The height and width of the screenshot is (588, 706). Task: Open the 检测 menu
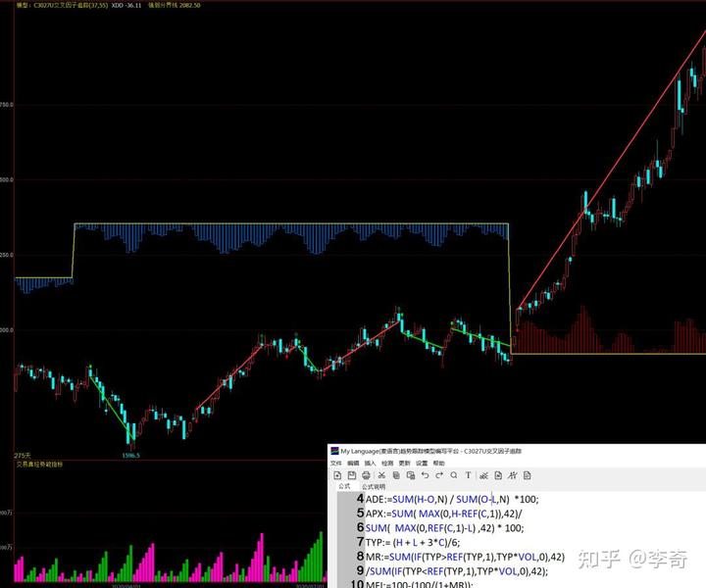(x=386, y=464)
